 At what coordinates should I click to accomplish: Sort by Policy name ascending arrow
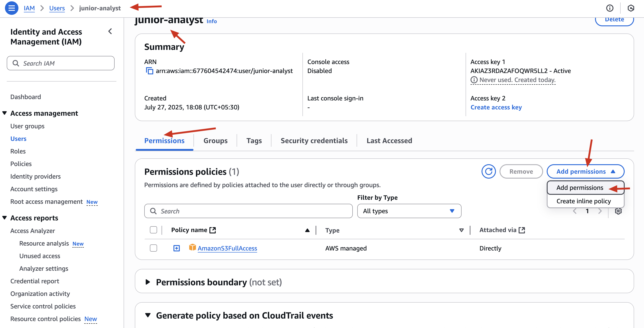point(307,230)
